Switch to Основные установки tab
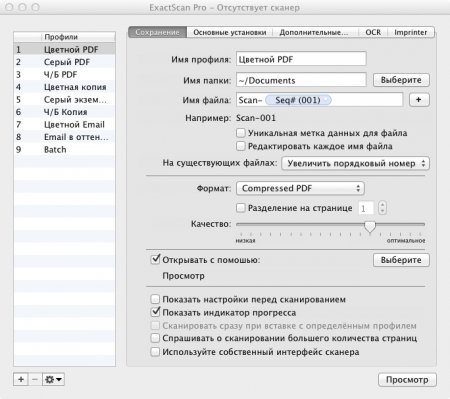The image size is (450, 399). coord(230,32)
